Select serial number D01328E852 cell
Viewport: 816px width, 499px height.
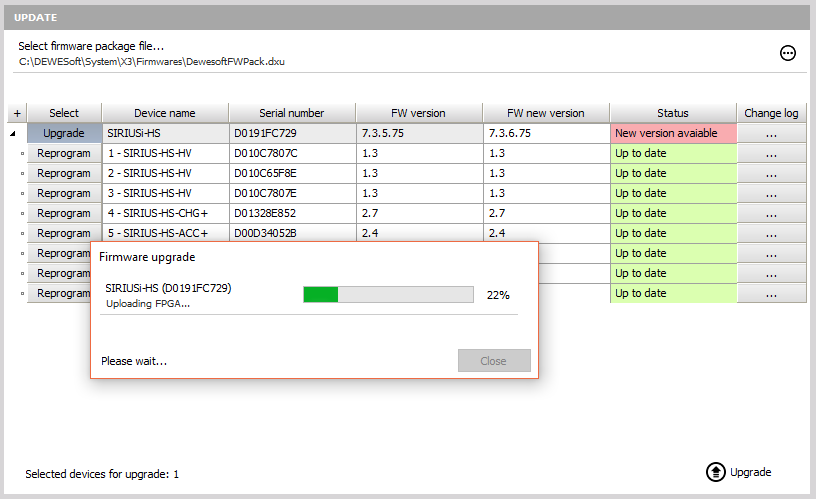click(292, 213)
